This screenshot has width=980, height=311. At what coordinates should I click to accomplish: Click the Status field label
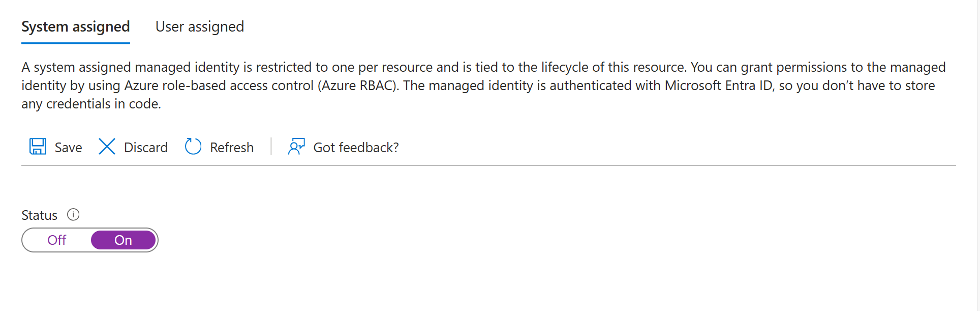(x=39, y=215)
